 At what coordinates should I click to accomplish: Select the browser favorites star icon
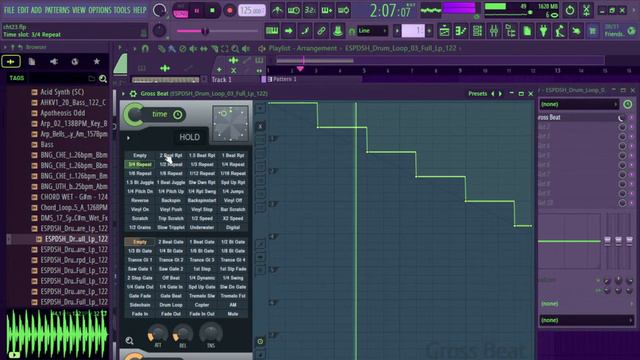97,62
